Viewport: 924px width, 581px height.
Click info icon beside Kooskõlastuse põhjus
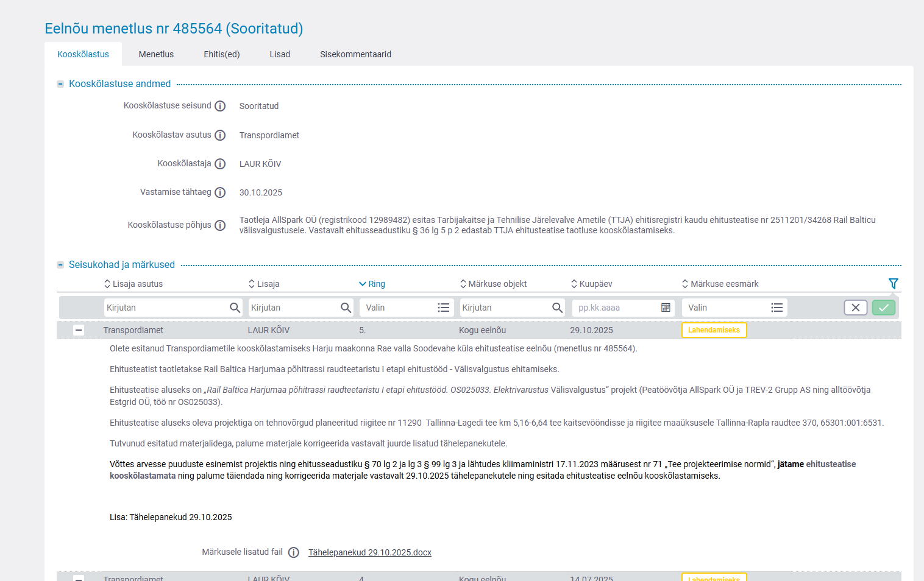click(x=220, y=225)
